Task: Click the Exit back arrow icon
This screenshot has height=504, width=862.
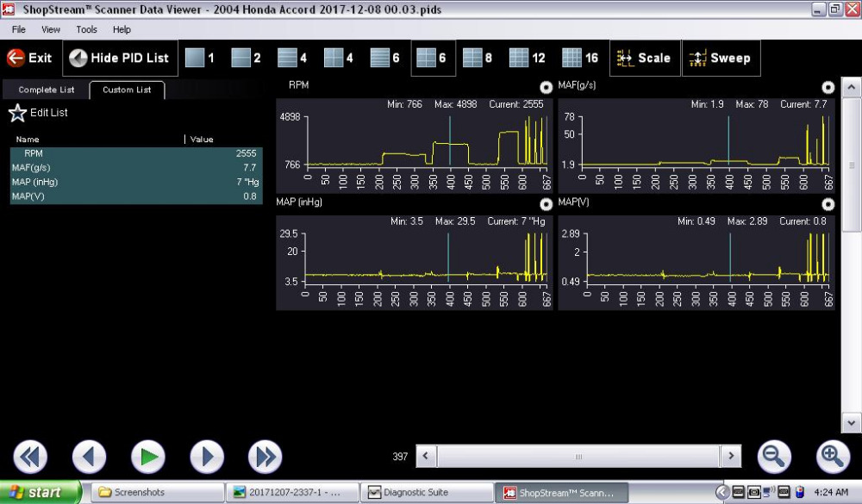Action: click(x=16, y=59)
